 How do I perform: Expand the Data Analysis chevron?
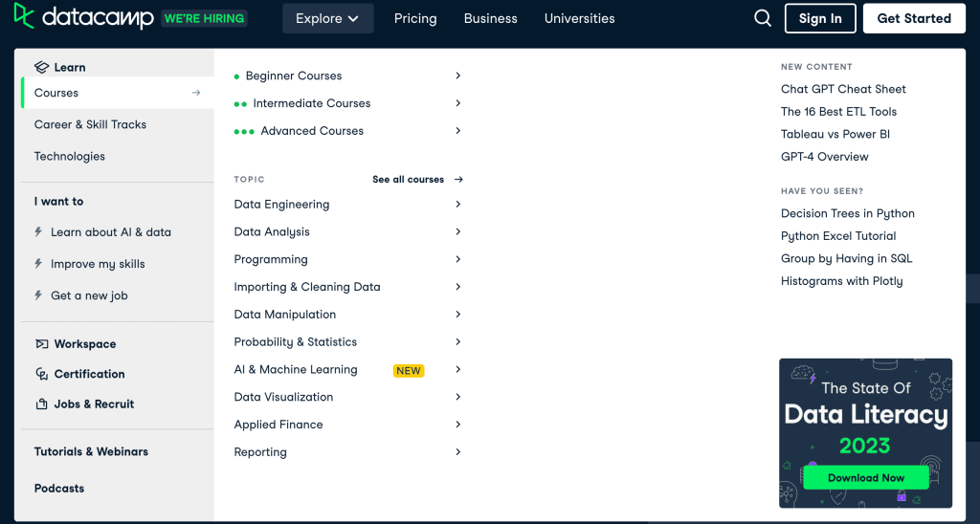click(x=458, y=231)
